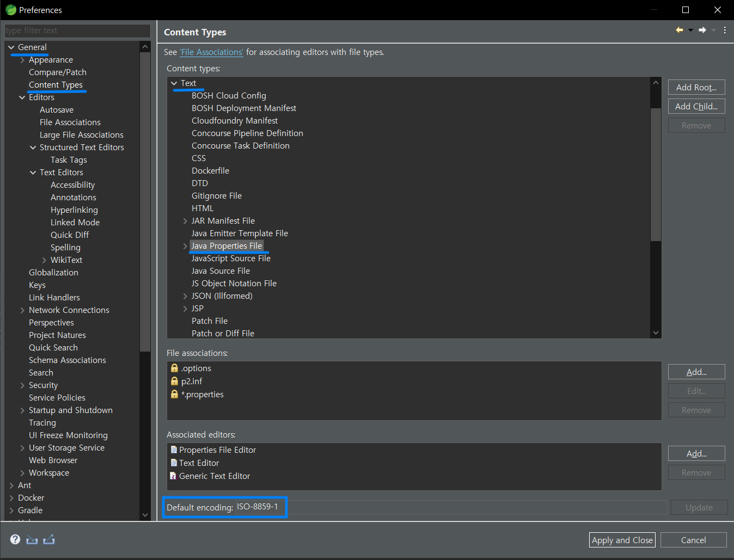Select BOSH Cloud Config content type
734x560 pixels.
click(x=229, y=96)
